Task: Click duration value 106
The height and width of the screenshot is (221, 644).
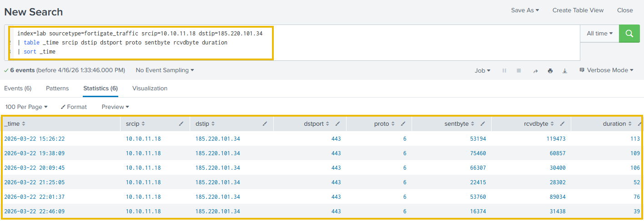Action: [635, 168]
